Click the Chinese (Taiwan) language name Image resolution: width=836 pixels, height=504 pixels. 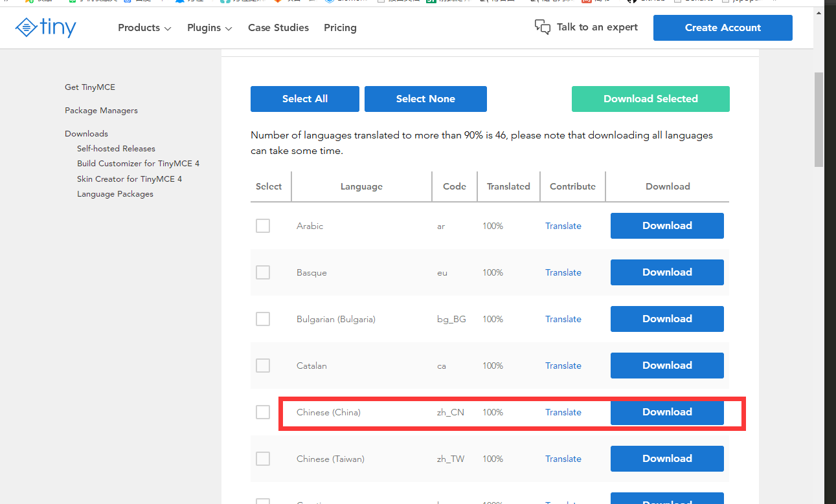(330, 459)
